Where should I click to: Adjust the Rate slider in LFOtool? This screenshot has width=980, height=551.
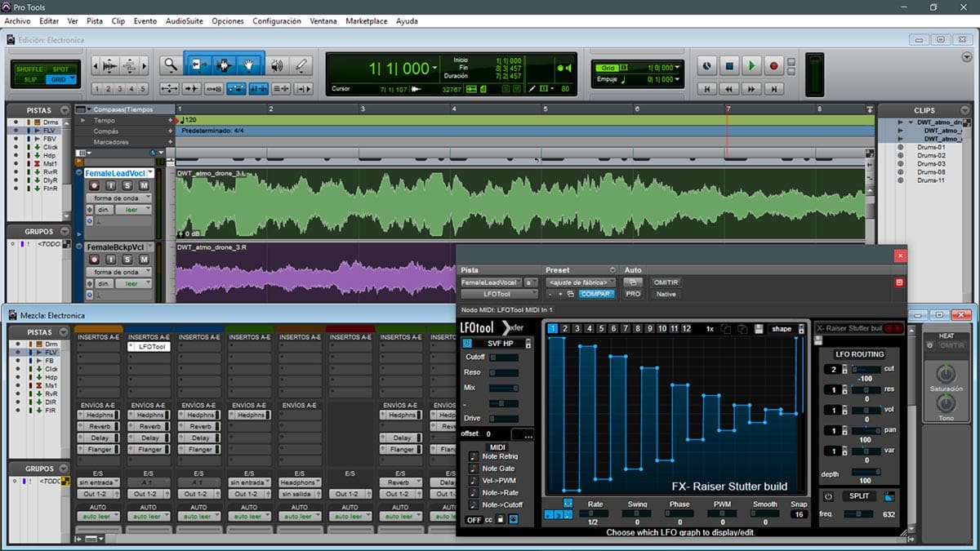coord(595,513)
